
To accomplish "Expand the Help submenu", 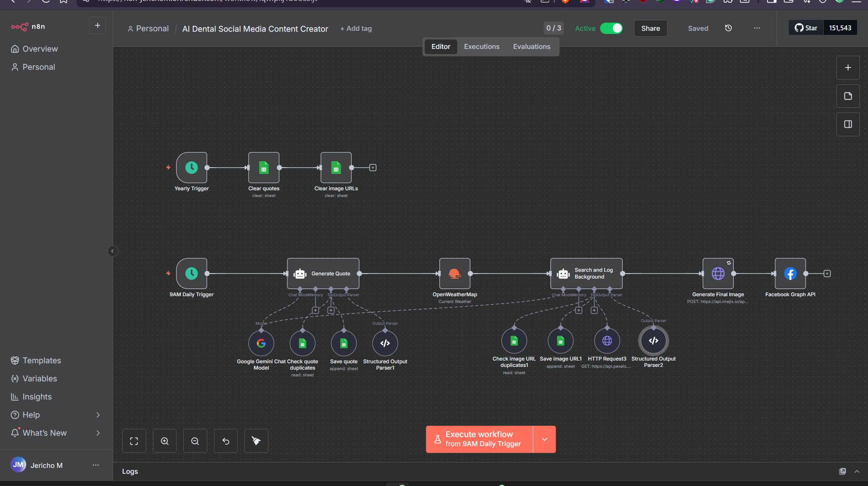I will pos(98,415).
